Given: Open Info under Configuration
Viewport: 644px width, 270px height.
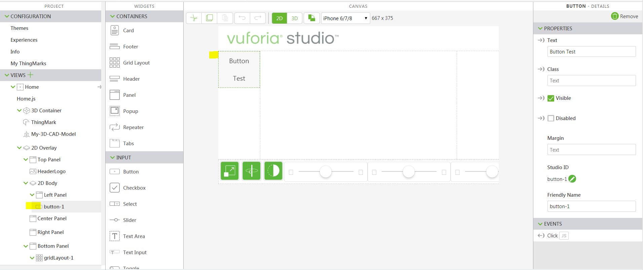Looking at the screenshot, I should coord(15,52).
